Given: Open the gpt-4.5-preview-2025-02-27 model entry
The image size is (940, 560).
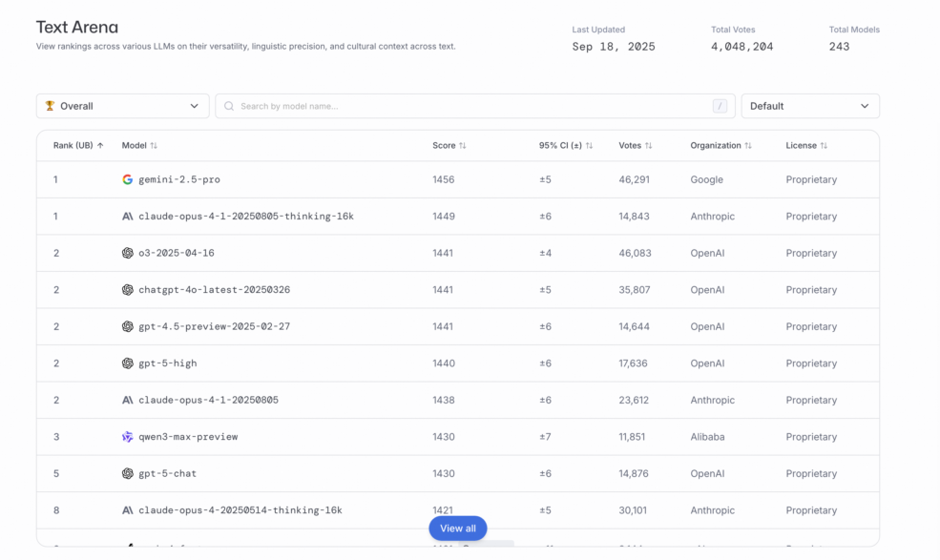Looking at the screenshot, I should [x=214, y=326].
